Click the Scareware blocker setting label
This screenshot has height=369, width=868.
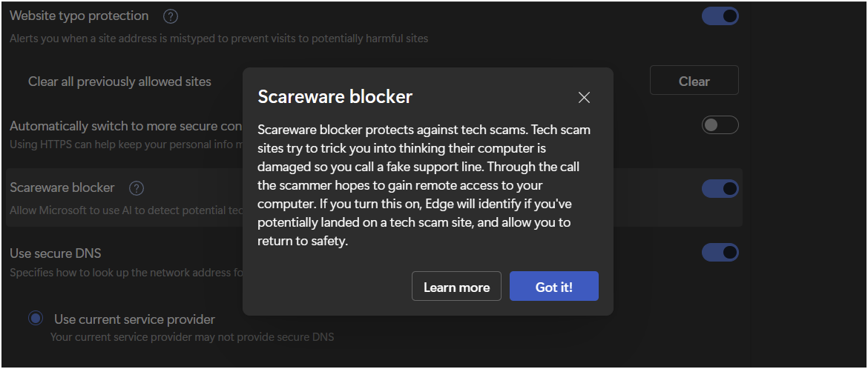pos(62,188)
